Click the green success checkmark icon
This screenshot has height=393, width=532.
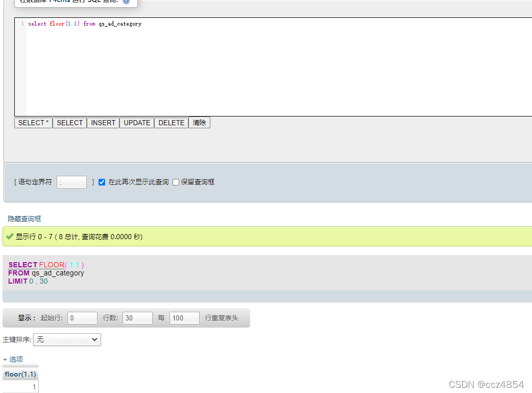click(9, 237)
